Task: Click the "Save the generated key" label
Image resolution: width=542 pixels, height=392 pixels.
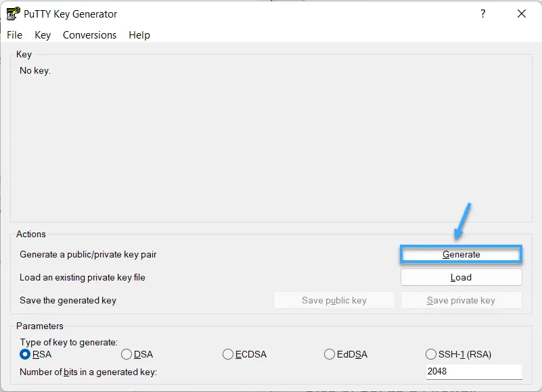Action: tap(68, 301)
